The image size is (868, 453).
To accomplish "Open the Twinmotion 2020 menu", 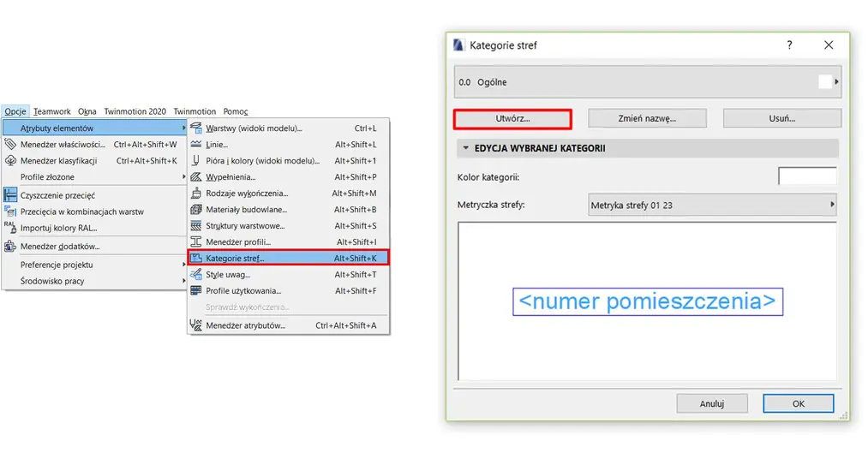I will 135,111.
